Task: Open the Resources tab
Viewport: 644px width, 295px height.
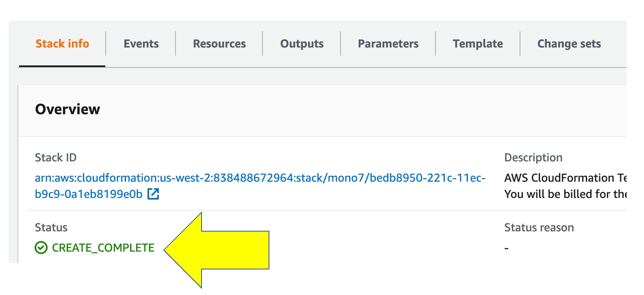Action: pos(219,44)
